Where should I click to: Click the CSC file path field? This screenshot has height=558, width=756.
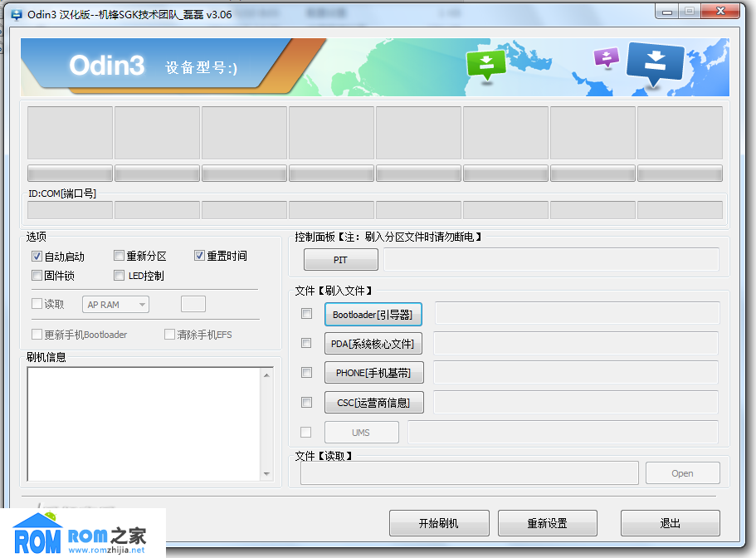[576, 402]
